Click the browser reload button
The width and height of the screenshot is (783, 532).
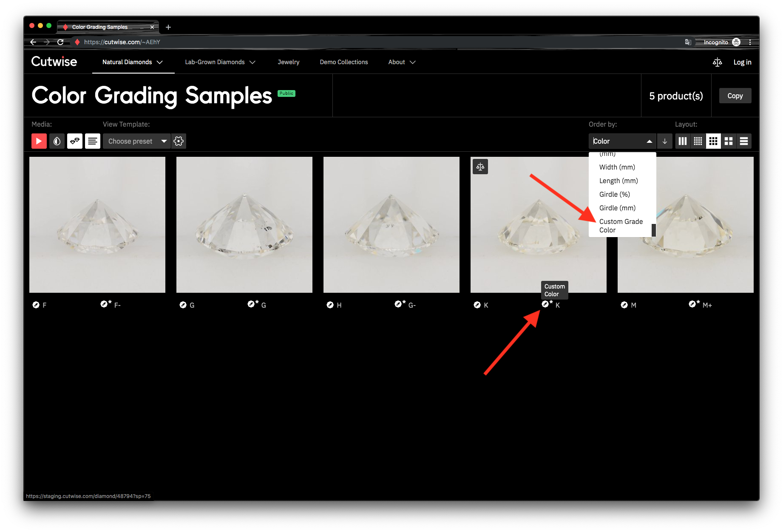(x=60, y=42)
